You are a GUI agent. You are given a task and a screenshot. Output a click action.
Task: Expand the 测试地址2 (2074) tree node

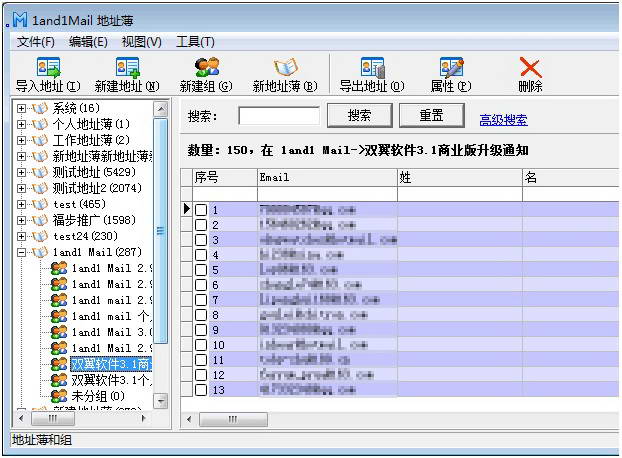[21, 188]
